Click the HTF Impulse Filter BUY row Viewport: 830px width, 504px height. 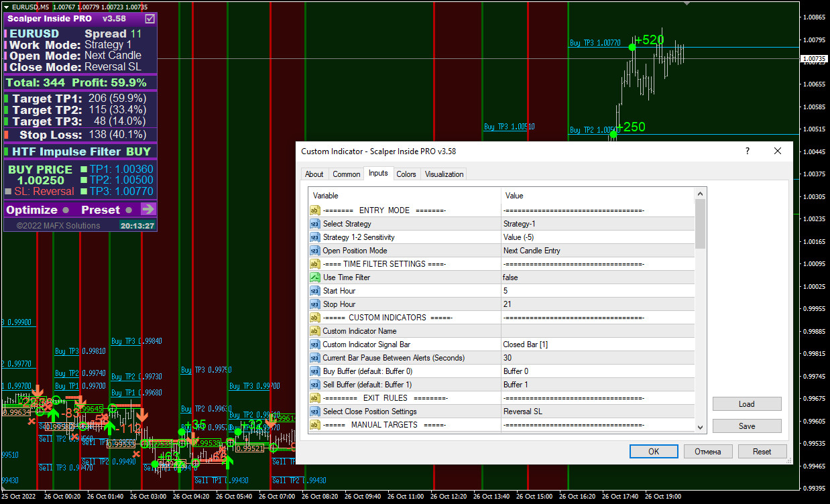(x=80, y=151)
